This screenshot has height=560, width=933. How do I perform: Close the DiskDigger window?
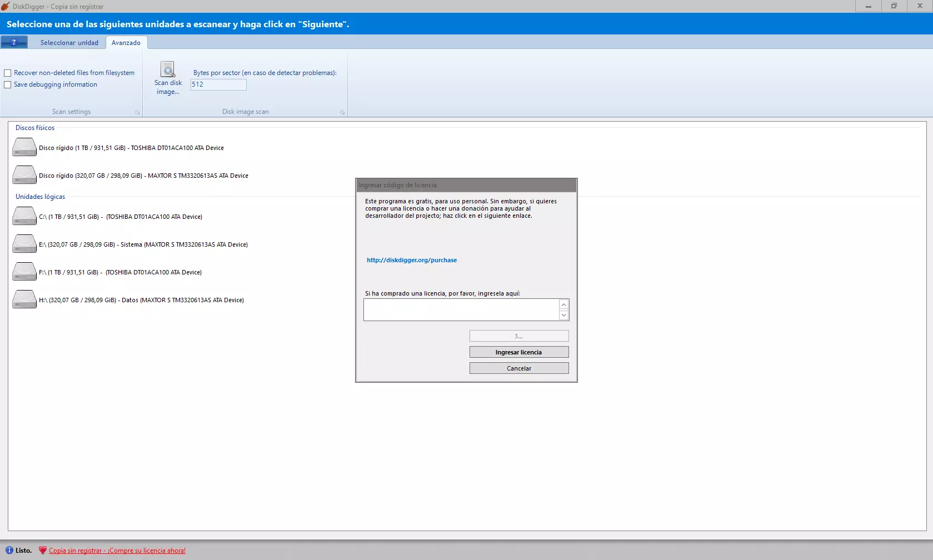click(920, 6)
